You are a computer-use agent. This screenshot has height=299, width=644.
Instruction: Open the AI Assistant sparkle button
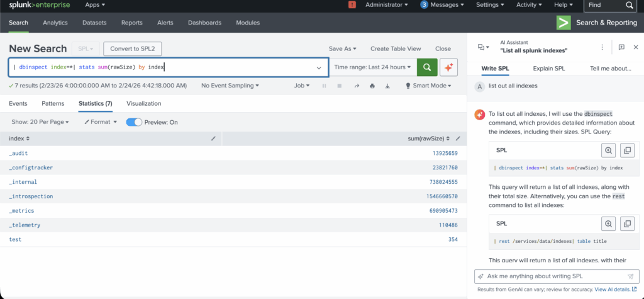click(x=448, y=67)
